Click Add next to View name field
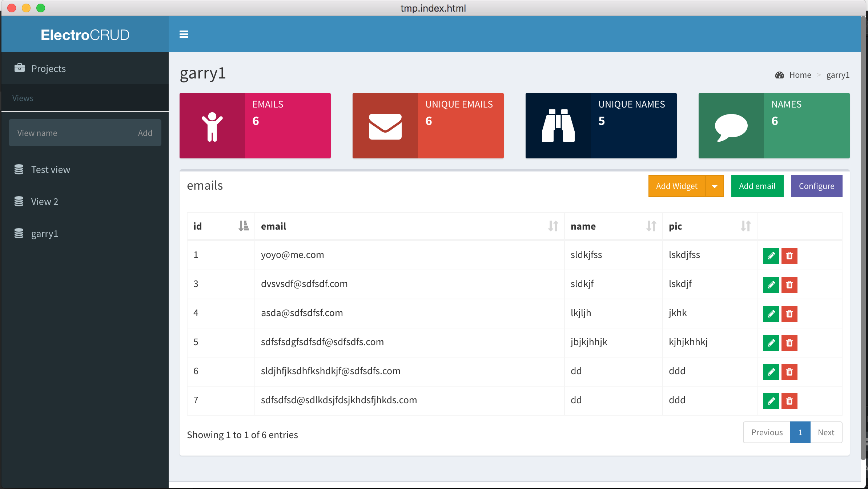Viewport: 868px width, 489px height. pos(145,133)
